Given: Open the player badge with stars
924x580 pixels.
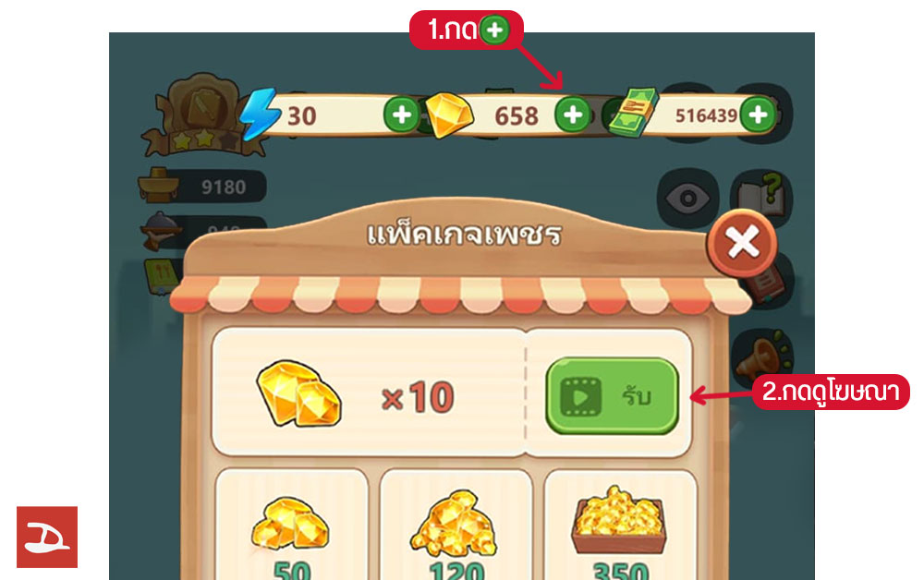Looking at the screenshot, I should point(201,115).
